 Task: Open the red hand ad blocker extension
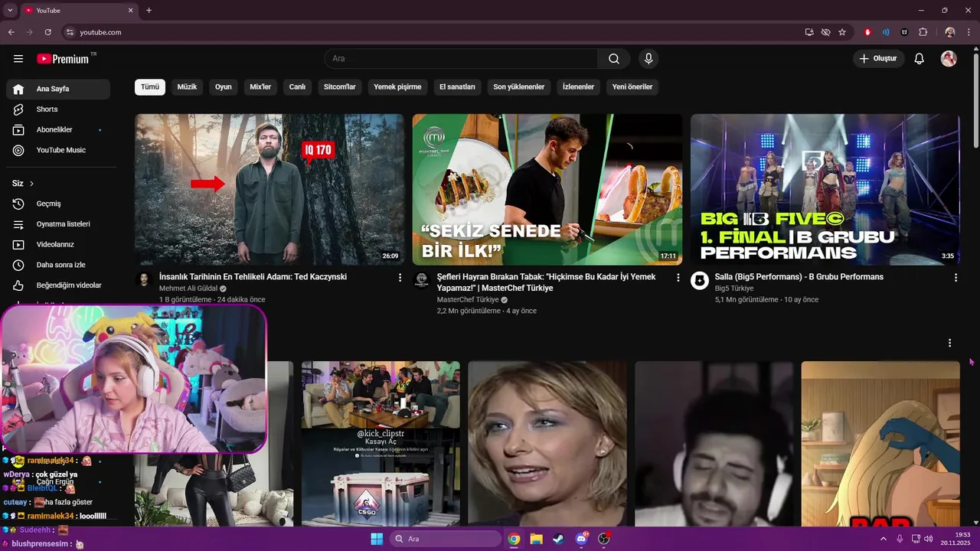point(867,32)
